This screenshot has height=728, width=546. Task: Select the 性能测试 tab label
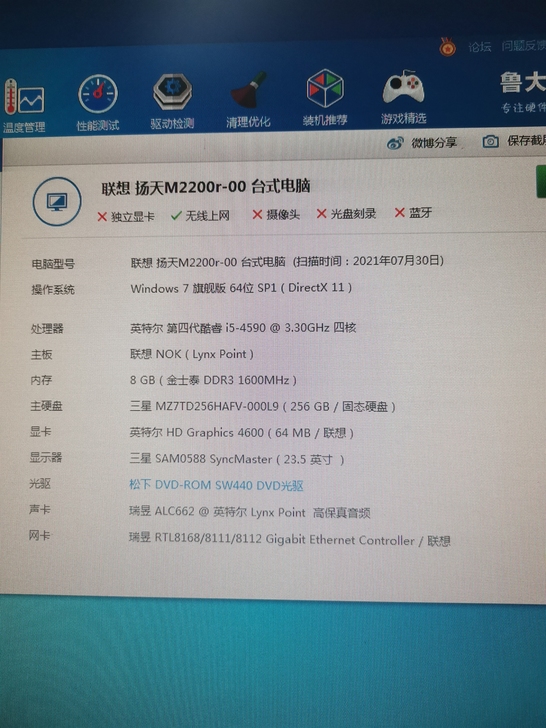(x=98, y=125)
